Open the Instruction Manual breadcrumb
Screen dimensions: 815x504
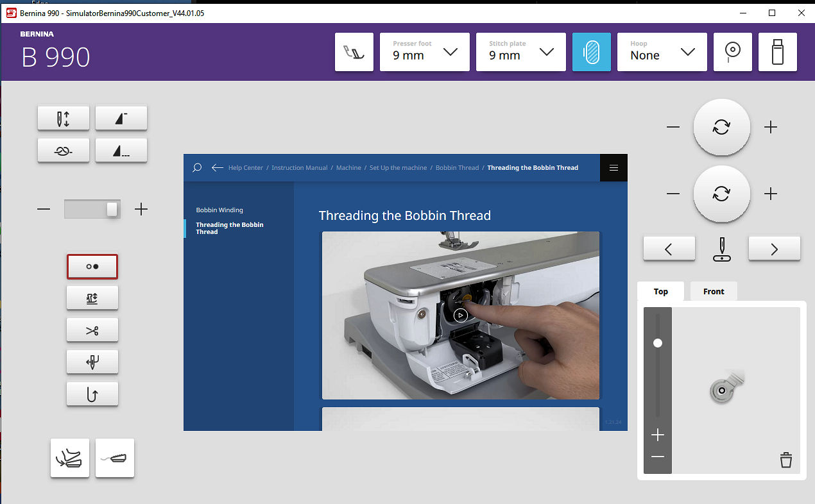(x=300, y=168)
